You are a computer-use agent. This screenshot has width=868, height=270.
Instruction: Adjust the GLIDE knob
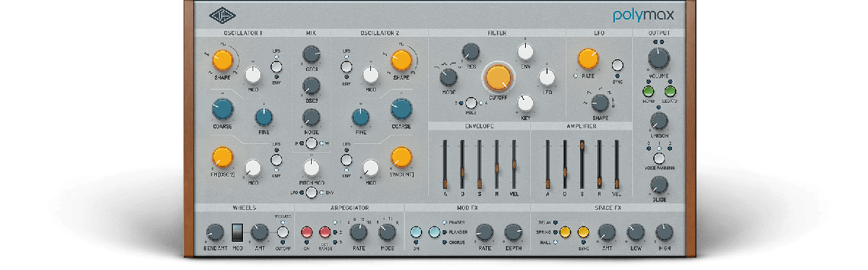pos(659,185)
